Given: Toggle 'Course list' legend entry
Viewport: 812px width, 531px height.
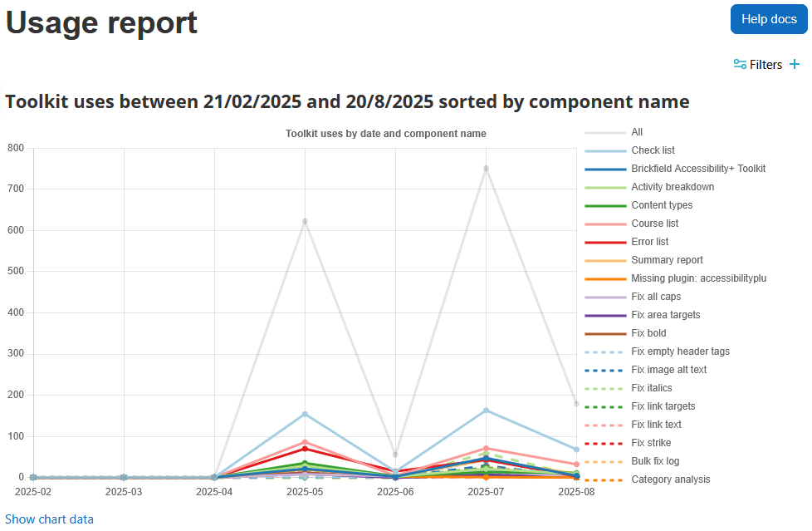Looking at the screenshot, I should (x=631, y=224).
